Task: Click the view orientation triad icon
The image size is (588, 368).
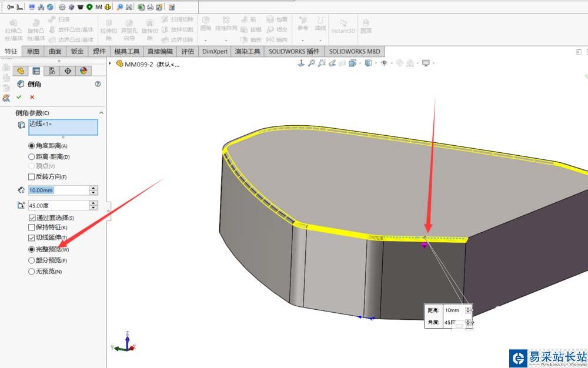Action: (x=300, y=63)
